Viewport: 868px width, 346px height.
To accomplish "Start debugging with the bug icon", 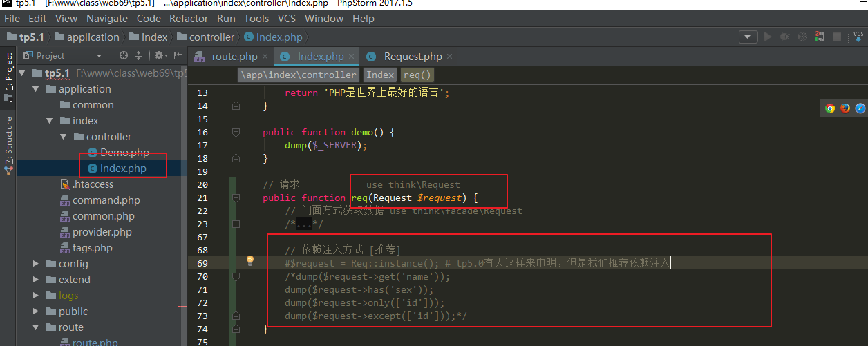I will click(x=784, y=37).
